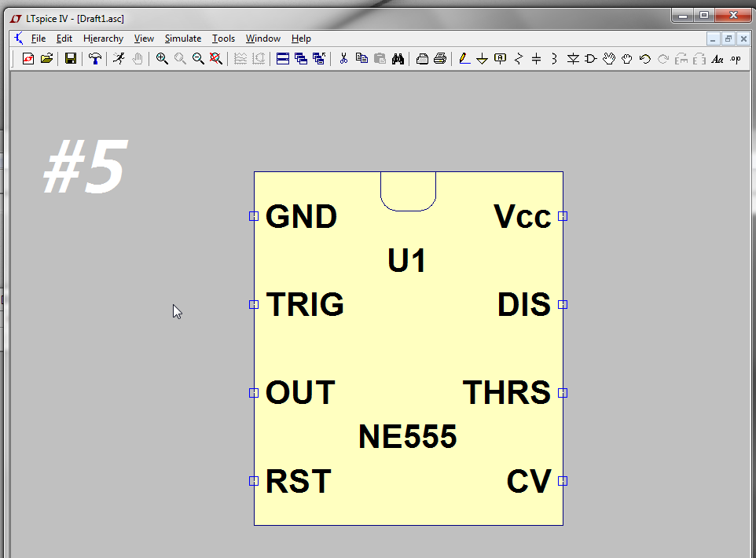Click the OUT pin terminal square
756x558 pixels.
pyautogui.click(x=254, y=393)
